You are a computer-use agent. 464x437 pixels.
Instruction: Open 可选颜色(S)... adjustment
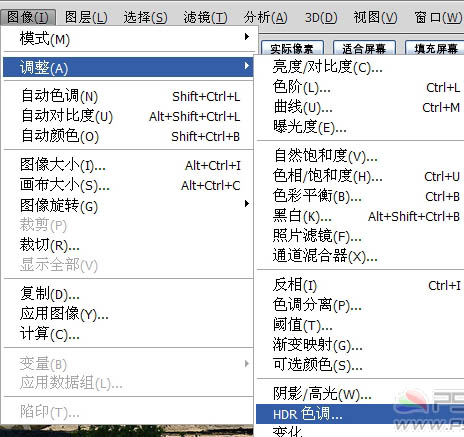tap(360, 365)
